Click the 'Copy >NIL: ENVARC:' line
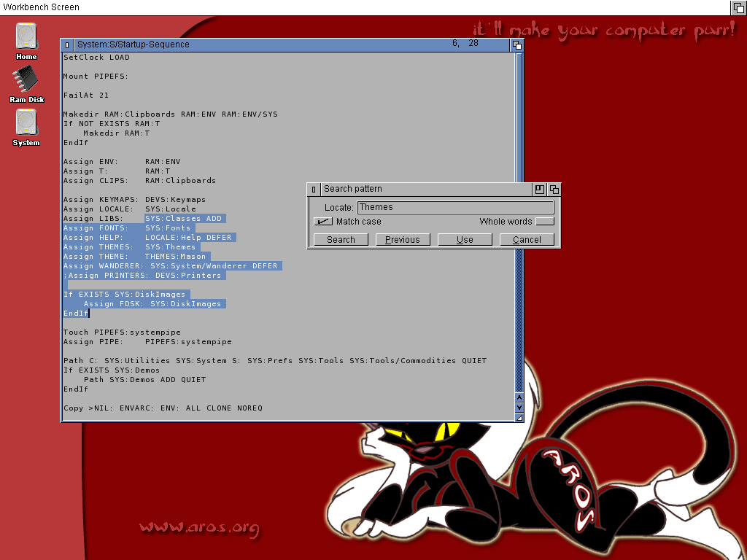 [x=163, y=408]
